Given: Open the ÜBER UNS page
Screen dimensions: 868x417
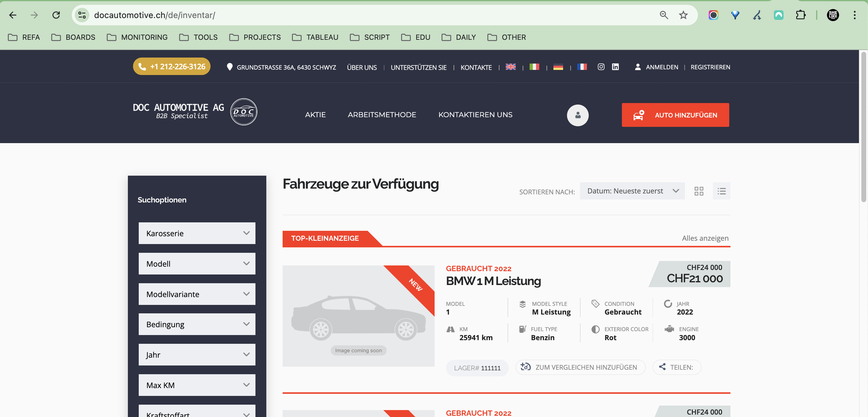Looking at the screenshot, I should tap(362, 67).
